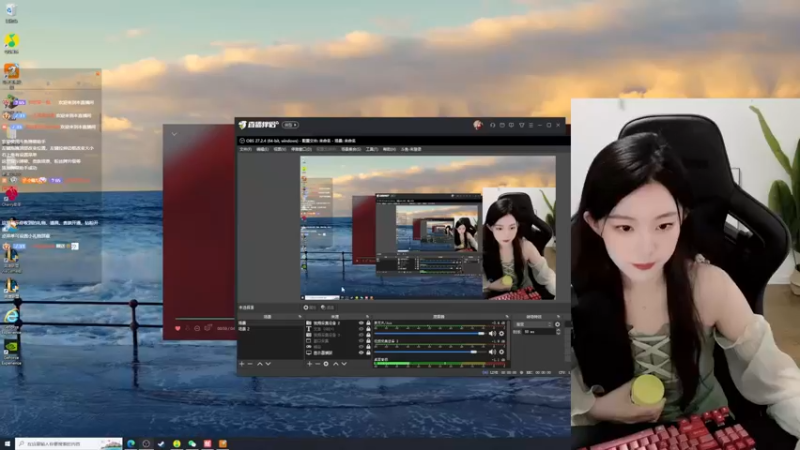The height and width of the screenshot is (450, 800).
Task: Open the File menu in OBS
Action: coord(245,149)
